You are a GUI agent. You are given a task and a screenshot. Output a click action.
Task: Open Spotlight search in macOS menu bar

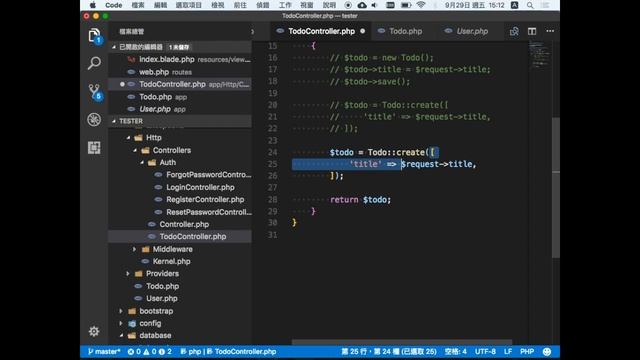coord(530,5)
